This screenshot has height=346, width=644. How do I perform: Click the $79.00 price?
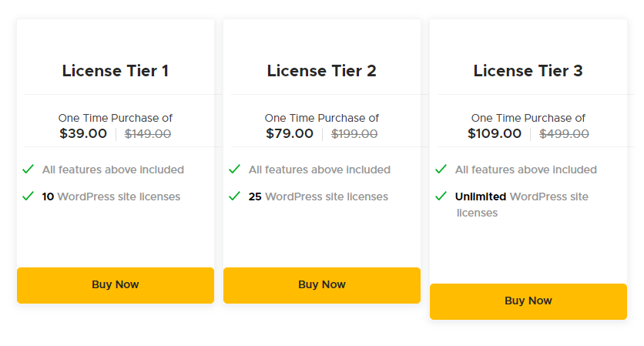tap(290, 133)
